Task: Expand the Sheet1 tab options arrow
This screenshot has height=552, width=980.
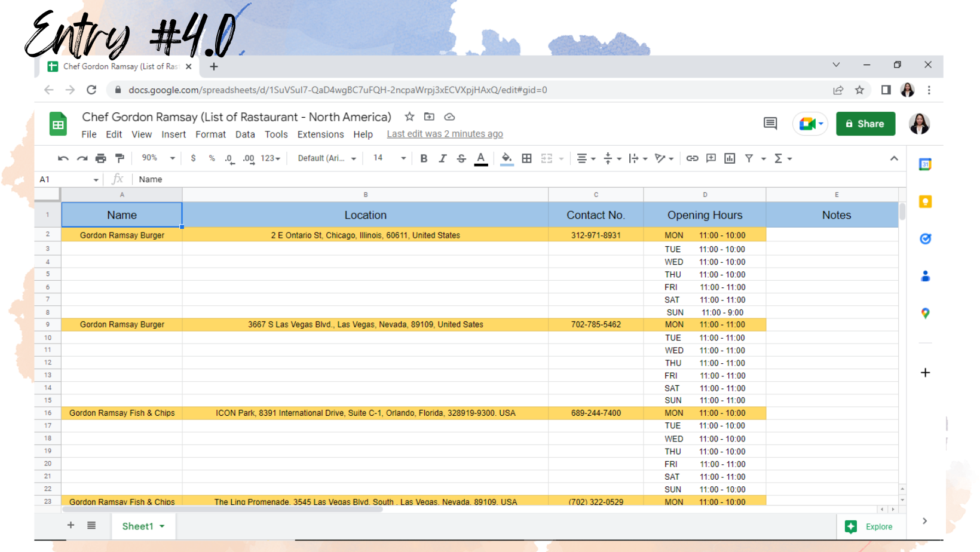Action: 162,526
